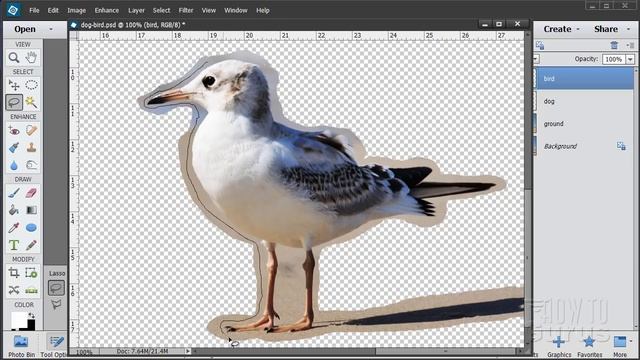Select the Custom Shape tool
The height and width of the screenshot is (360, 640).
click(31, 228)
